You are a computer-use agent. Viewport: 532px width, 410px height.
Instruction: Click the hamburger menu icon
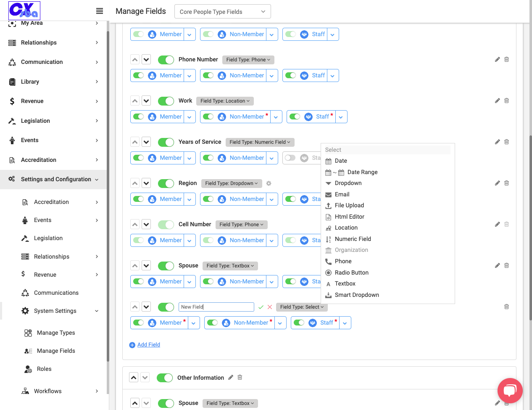point(100,11)
